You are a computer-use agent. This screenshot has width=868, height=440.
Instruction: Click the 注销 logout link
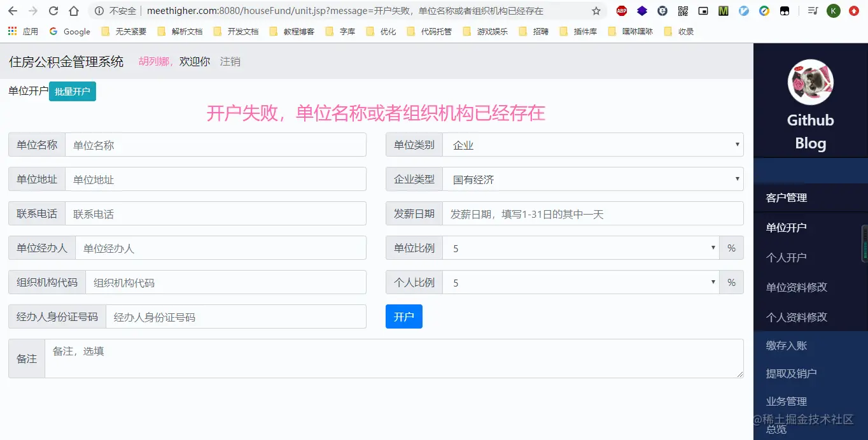click(230, 62)
